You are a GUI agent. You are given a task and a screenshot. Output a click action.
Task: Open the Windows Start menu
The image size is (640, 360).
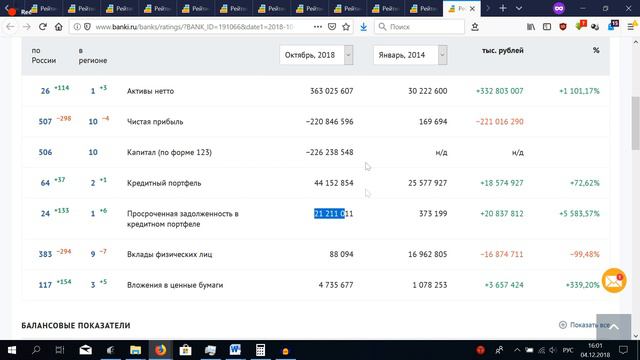click(x=11, y=350)
